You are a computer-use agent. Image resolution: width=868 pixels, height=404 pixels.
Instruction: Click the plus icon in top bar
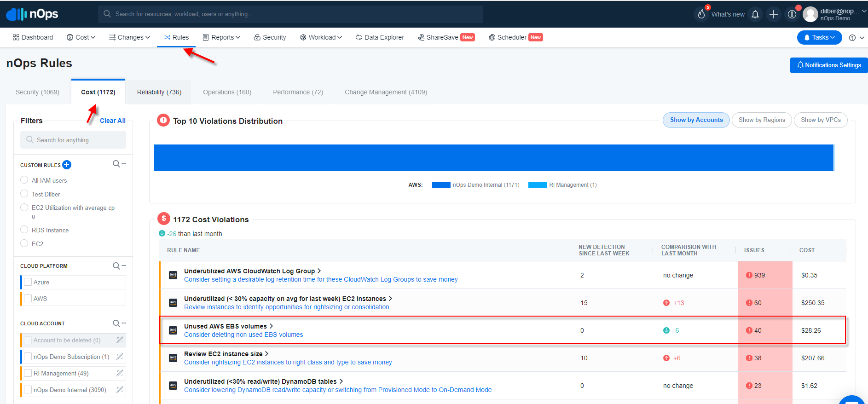coord(774,14)
